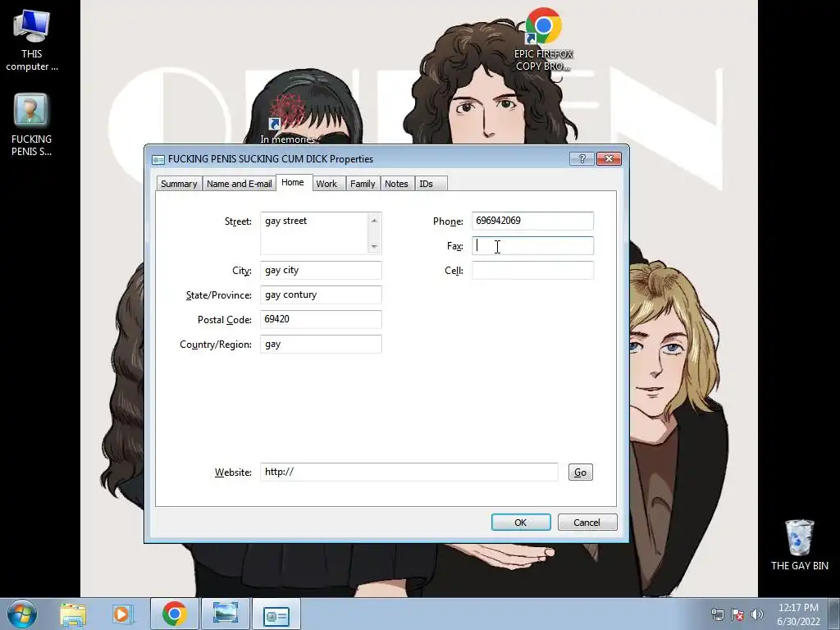The width and height of the screenshot is (840, 630).
Task: Click the contact card title bar icon
Action: pos(158,159)
